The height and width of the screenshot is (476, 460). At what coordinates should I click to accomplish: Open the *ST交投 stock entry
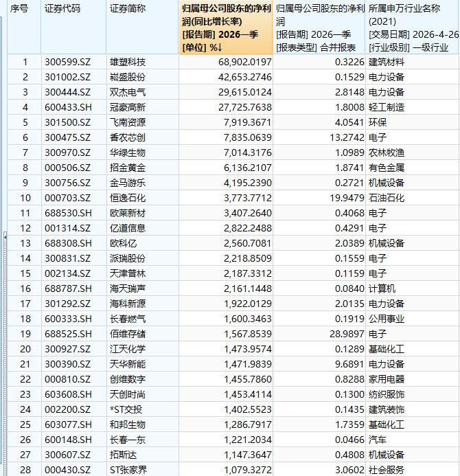(128, 409)
